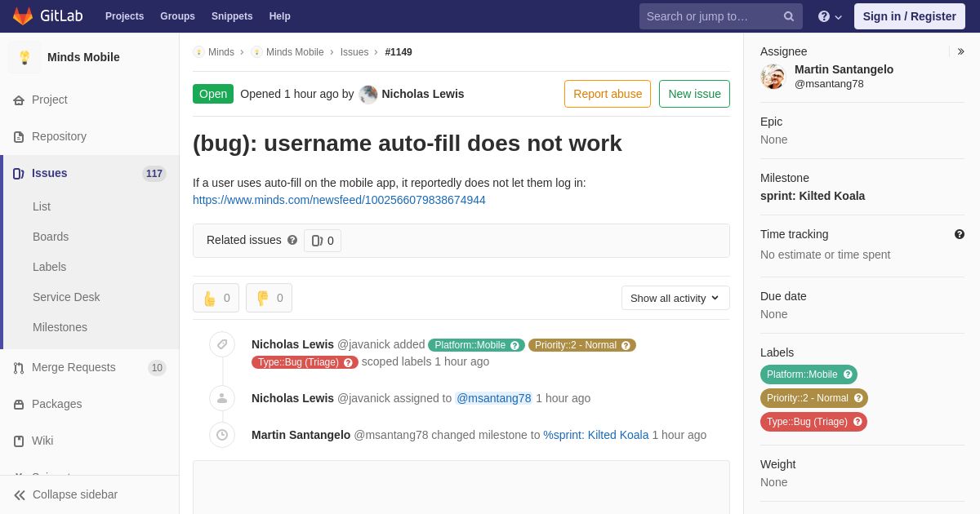Click help icon on Type::Bug (Triage) sidebar label
This screenshot has width=980, height=514.
pos(857,422)
